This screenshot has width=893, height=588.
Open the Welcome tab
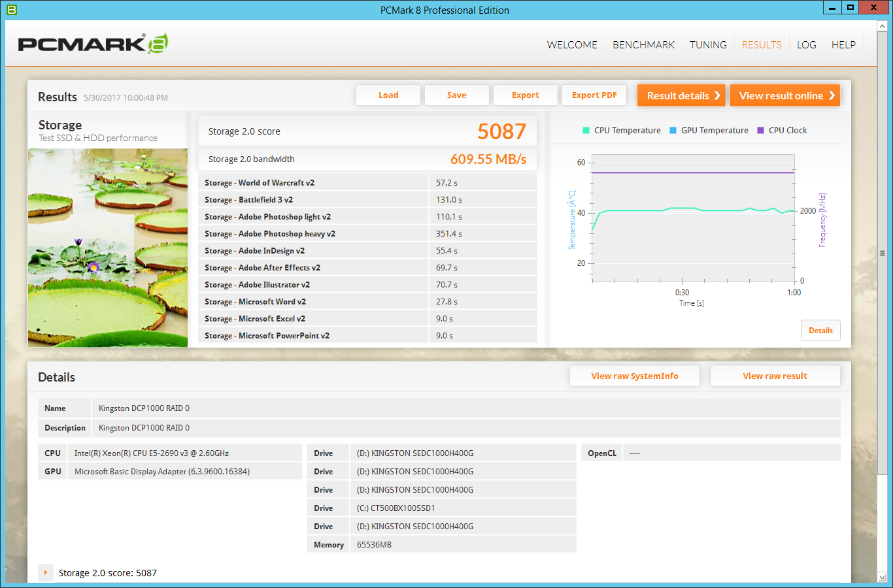pos(572,44)
